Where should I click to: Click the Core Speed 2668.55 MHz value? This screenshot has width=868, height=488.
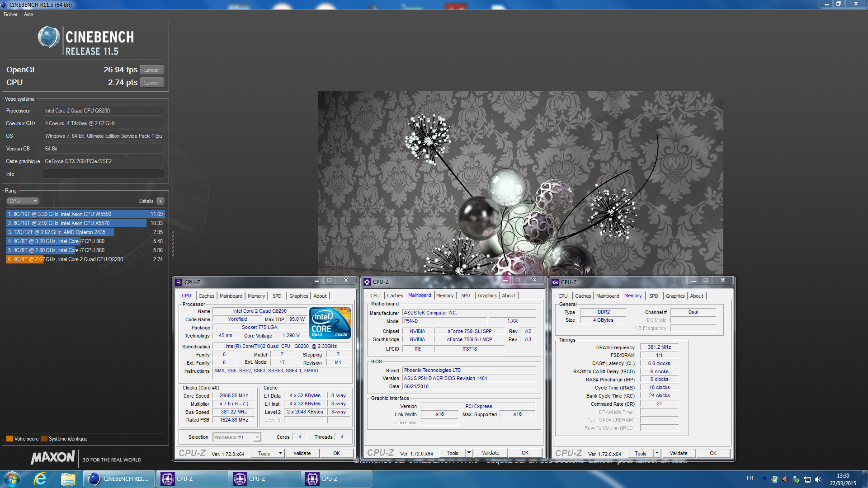coord(234,396)
